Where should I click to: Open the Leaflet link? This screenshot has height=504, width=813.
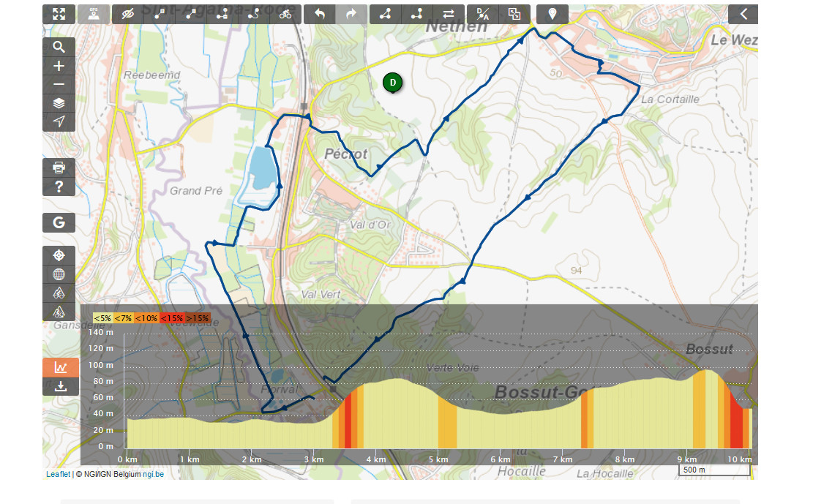pos(58,474)
